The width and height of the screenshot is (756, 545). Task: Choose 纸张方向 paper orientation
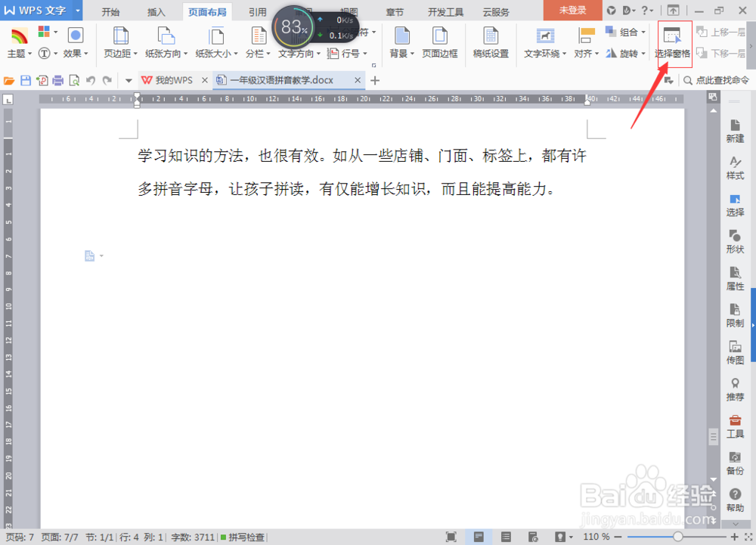[166, 42]
